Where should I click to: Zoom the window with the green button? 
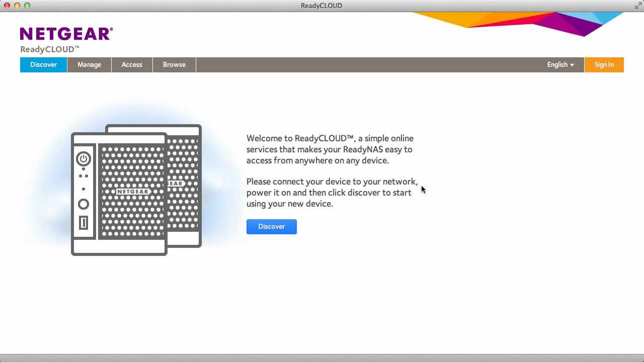27,6
